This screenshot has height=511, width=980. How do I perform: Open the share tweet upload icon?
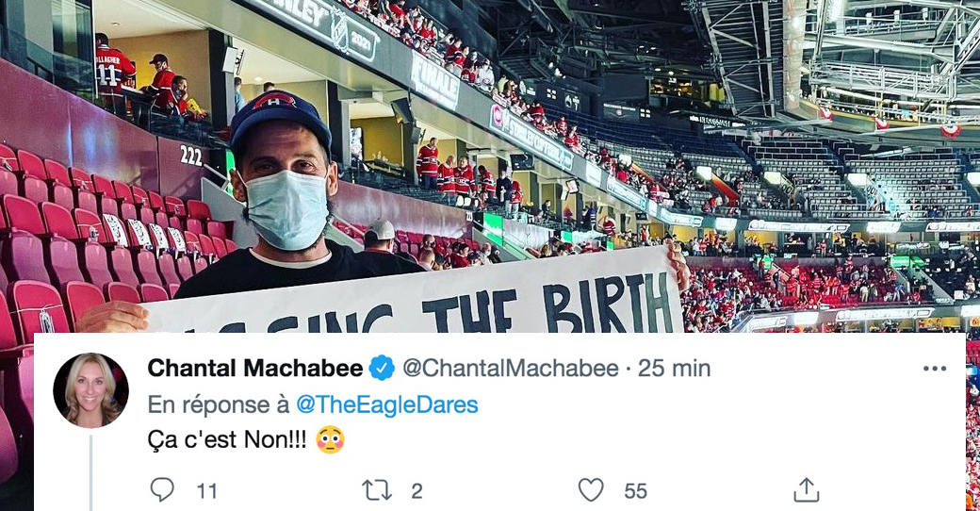pos(807,489)
